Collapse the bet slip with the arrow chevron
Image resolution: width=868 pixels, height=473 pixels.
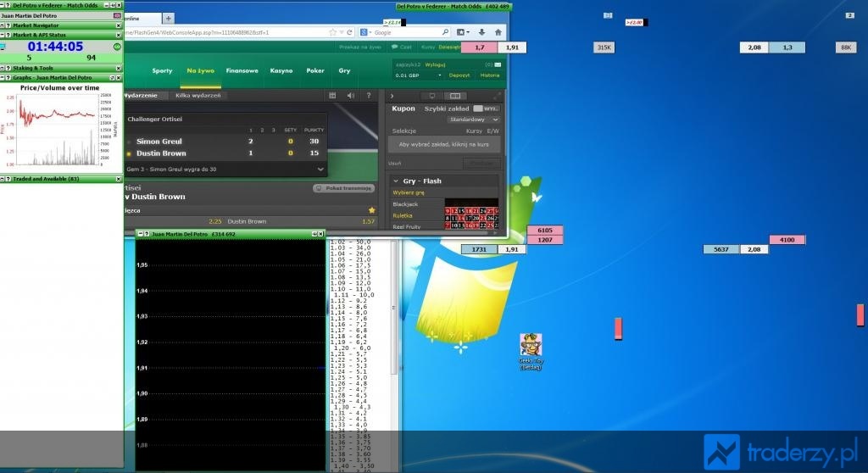pyautogui.click(x=392, y=96)
